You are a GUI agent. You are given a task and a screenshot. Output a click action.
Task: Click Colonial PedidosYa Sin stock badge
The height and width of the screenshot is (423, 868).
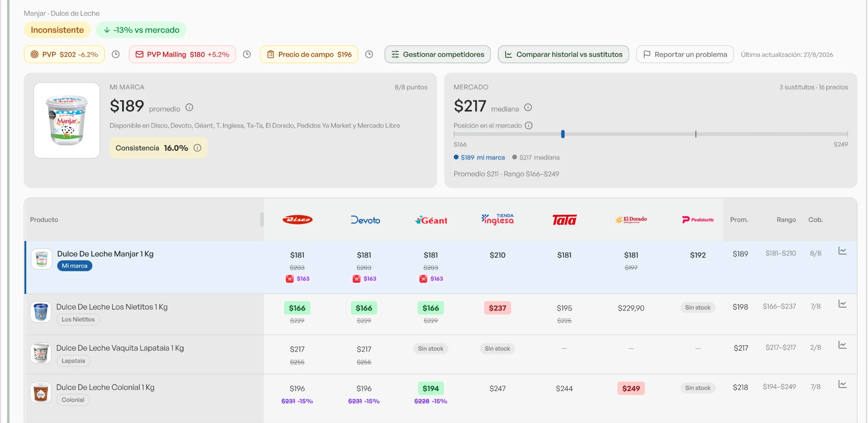click(698, 388)
